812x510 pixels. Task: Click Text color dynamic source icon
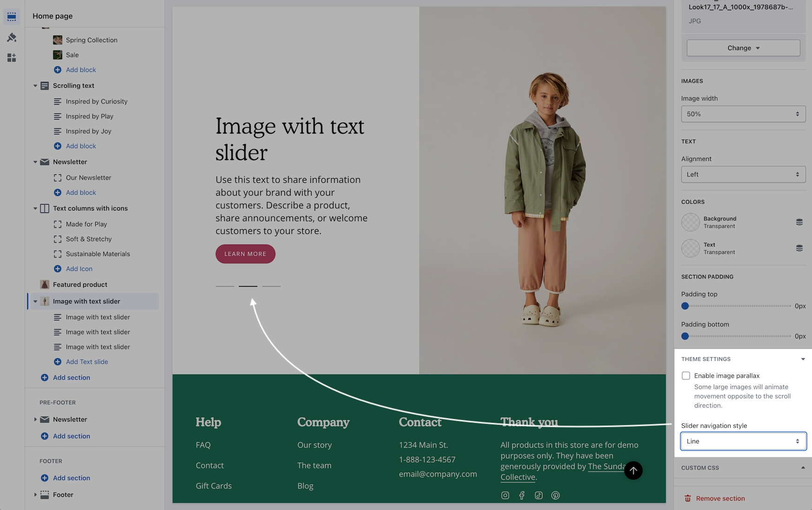tap(799, 248)
